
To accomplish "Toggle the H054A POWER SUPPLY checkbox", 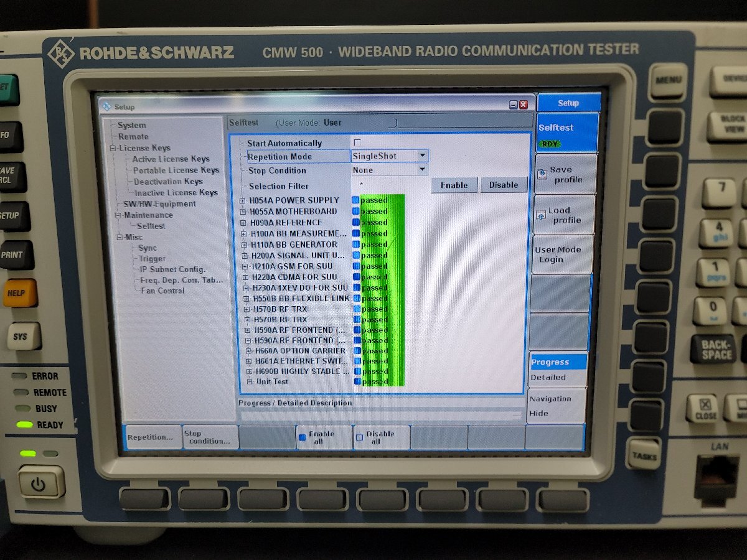I will coord(356,200).
